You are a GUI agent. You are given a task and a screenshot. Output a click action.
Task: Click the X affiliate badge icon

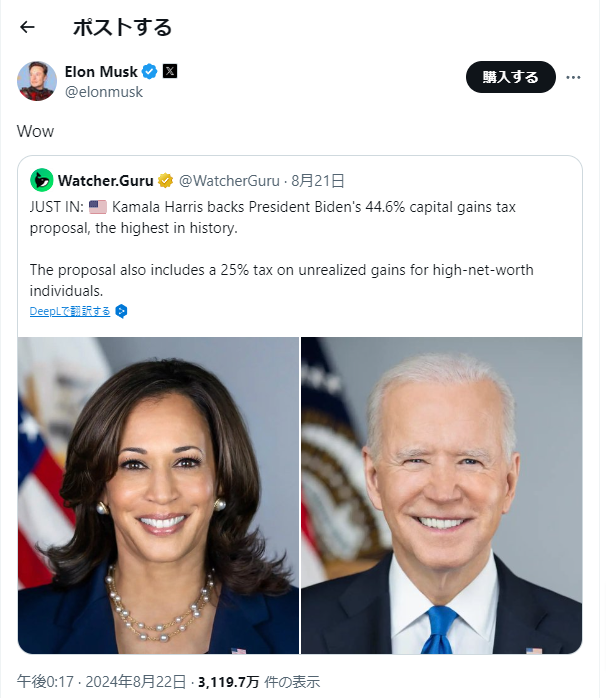pos(170,72)
